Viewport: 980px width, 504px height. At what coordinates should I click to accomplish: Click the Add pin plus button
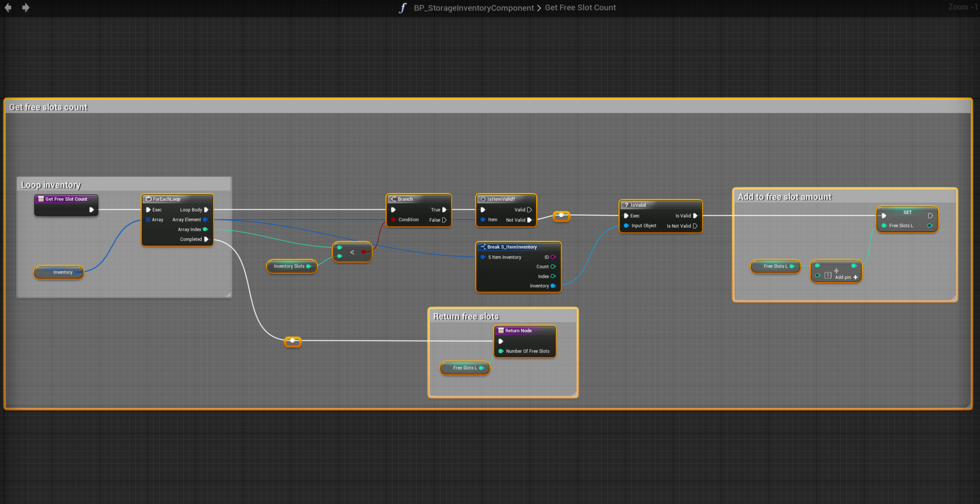point(855,277)
